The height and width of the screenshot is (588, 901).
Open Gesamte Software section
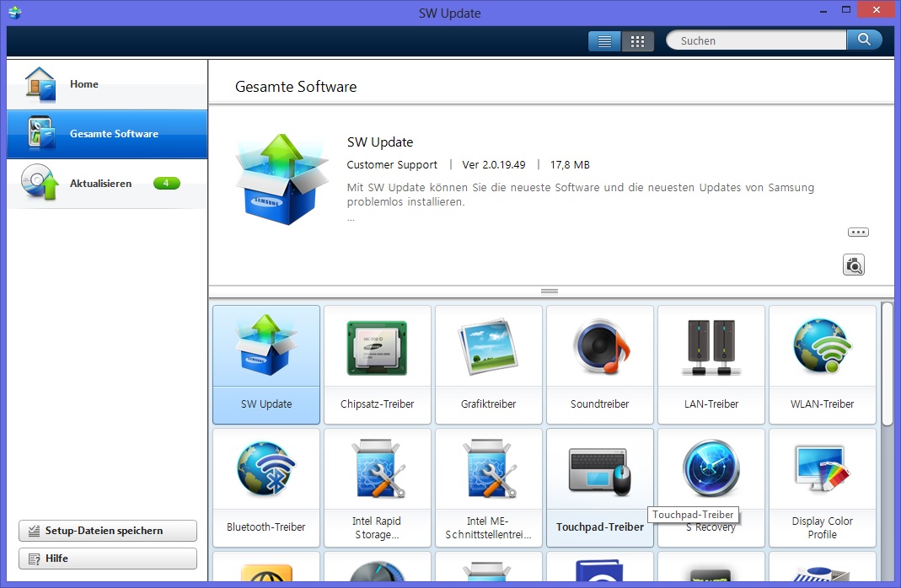107,134
